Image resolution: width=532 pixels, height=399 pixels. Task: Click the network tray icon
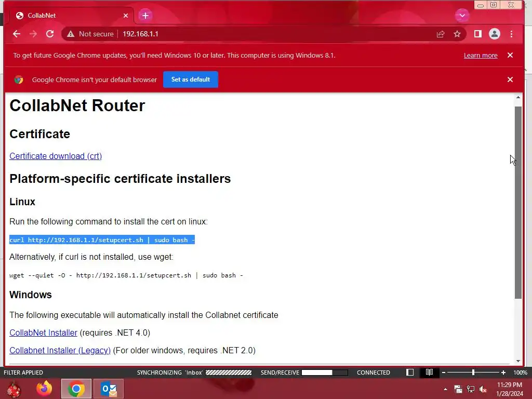(471, 389)
